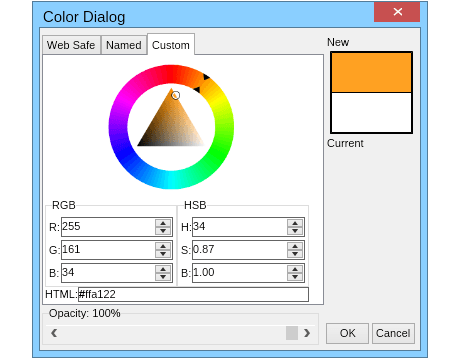Increase the G value with up arrow
460x360 pixels.
163,246
